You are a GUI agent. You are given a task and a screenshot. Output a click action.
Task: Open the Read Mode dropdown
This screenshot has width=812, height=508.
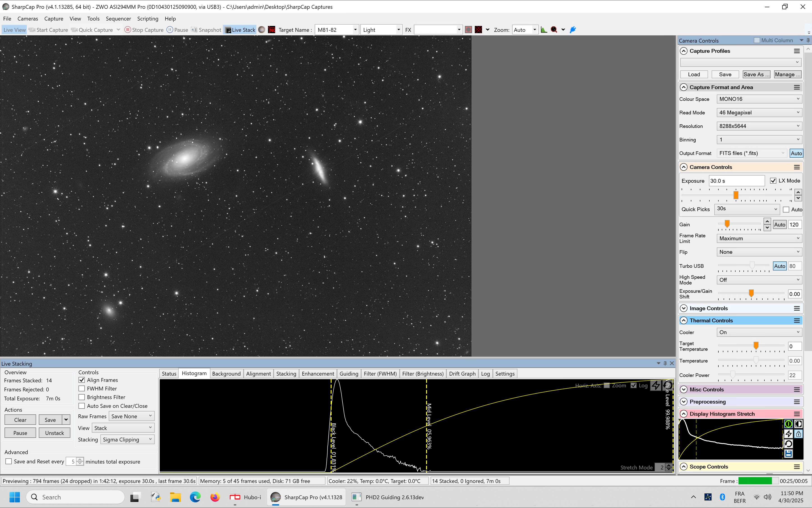click(x=759, y=113)
